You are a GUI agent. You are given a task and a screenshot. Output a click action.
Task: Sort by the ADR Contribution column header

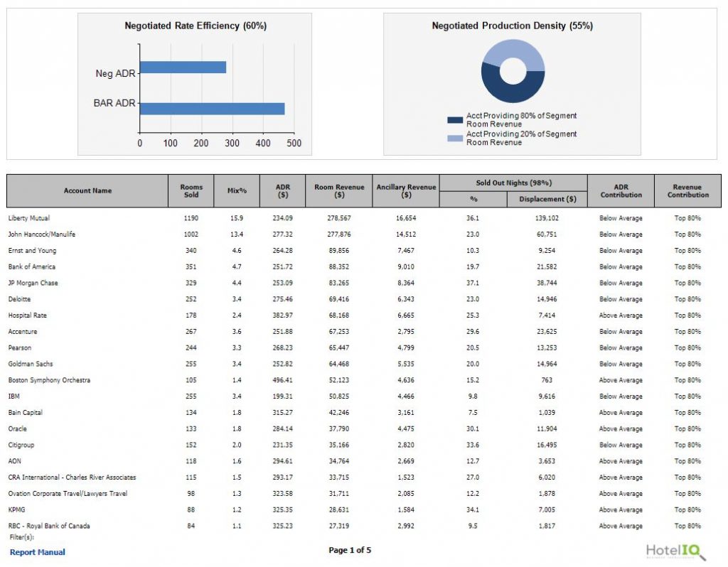pos(621,190)
